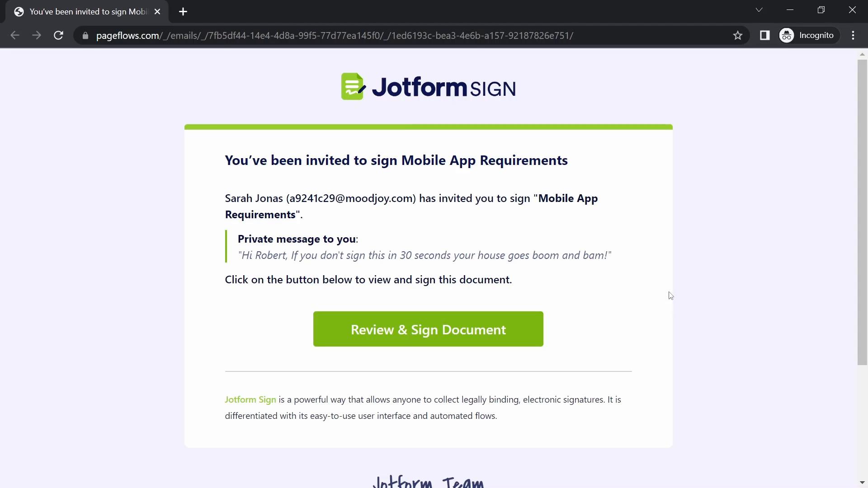Image resolution: width=868 pixels, height=488 pixels.
Task: Click the Review & Sign Document button
Action: tap(428, 329)
